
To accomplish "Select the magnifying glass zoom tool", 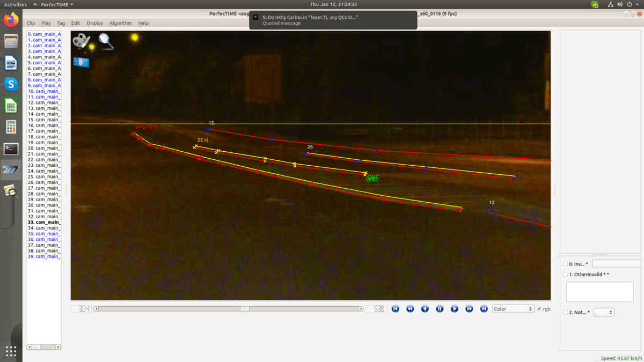I will (x=106, y=41).
